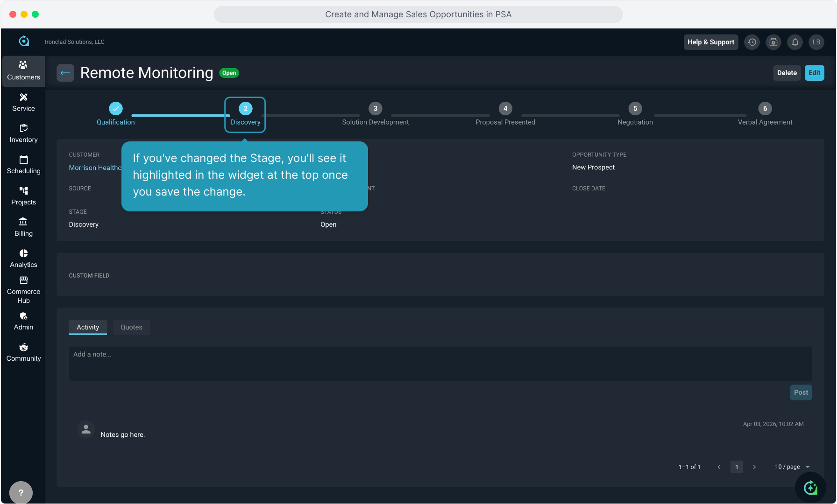This screenshot has width=837, height=504.
Task: Click into the Add a note field
Action: click(x=440, y=363)
